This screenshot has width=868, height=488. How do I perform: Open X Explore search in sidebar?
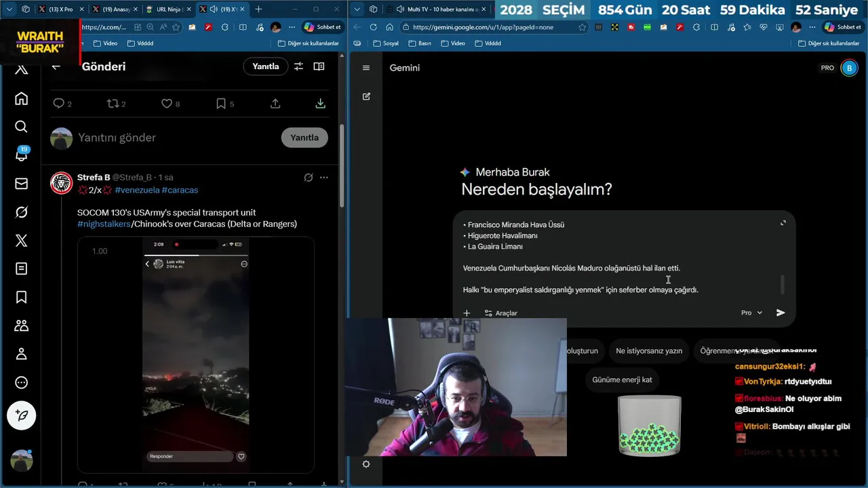click(x=21, y=127)
